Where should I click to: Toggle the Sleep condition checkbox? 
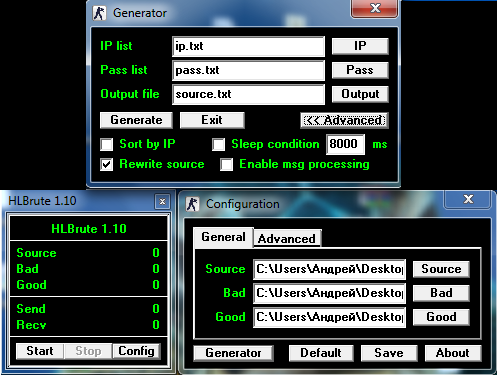(218, 145)
